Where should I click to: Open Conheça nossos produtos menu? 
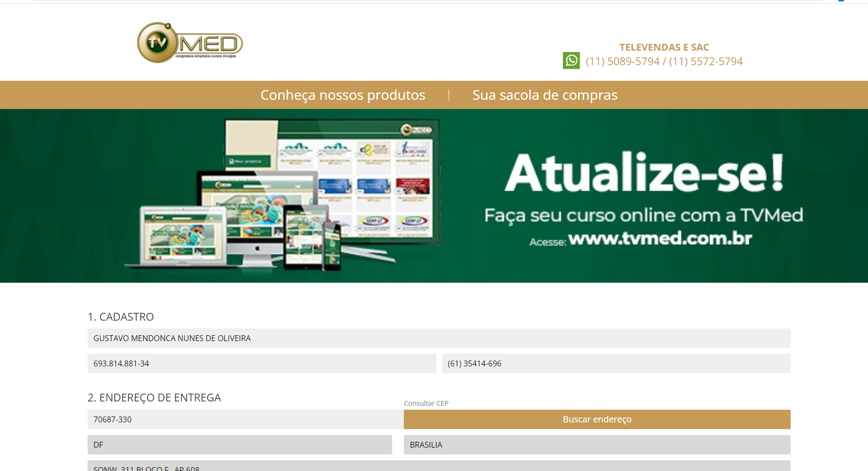point(343,95)
